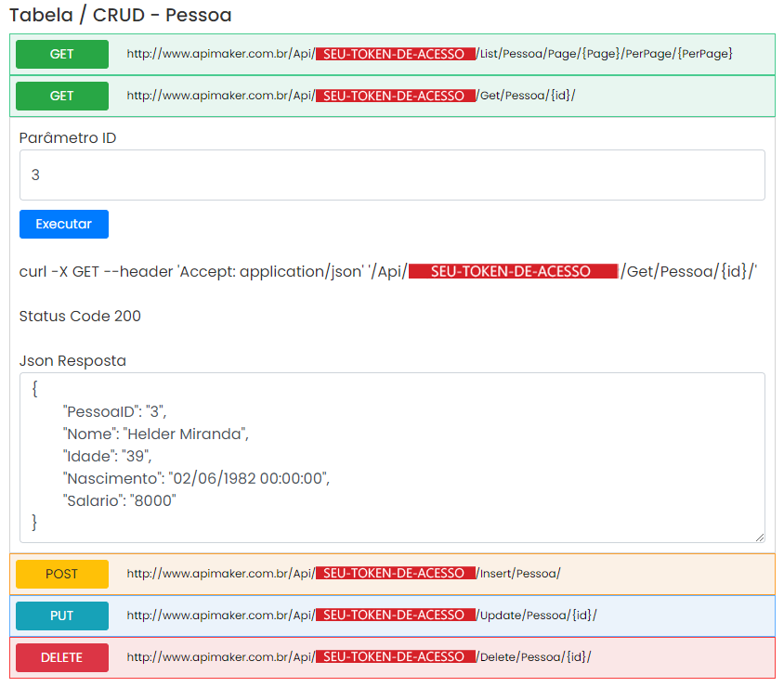Click the Status Code 200 text
This screenshot has height=687, width=784.
click(80, 316)
